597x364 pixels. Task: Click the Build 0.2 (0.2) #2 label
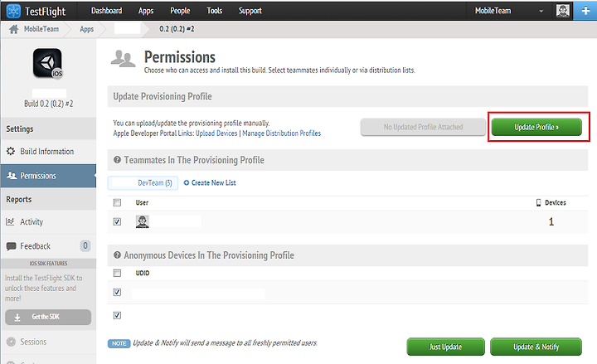click(48, 104)
